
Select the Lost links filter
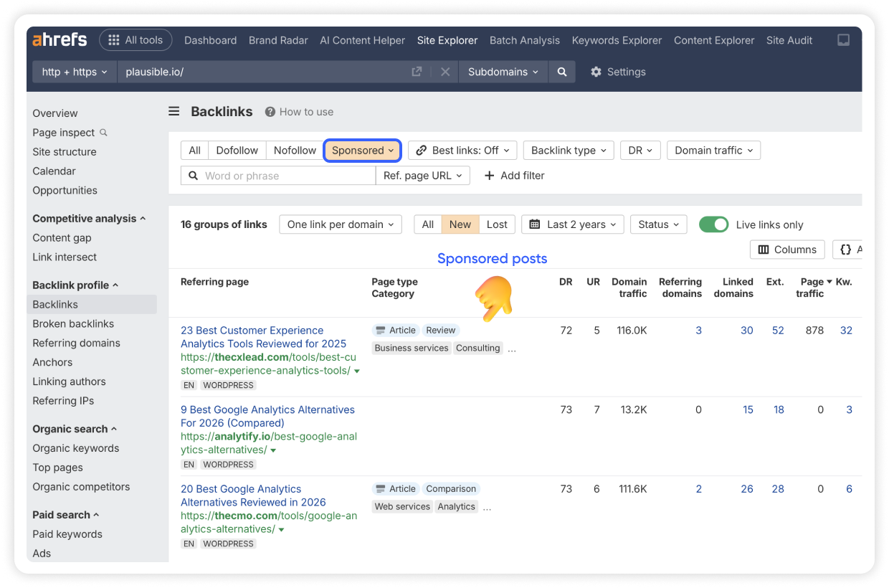point(497,224)
